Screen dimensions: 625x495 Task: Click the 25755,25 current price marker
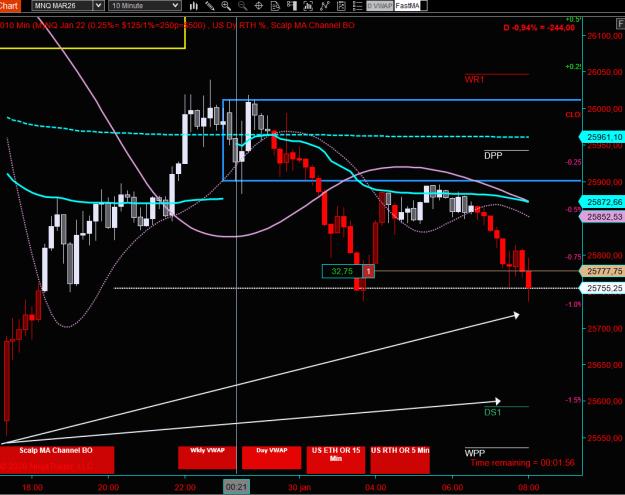602,288
